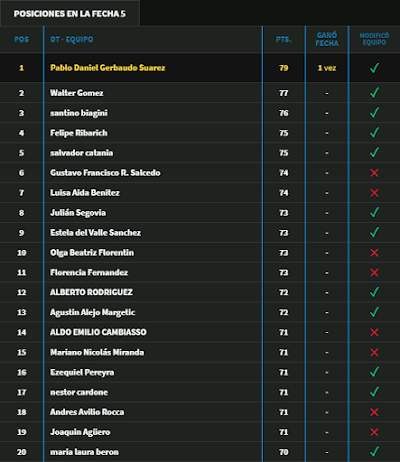Select Estela del Valle Sanchez name
The height and width of the screenshot is (462, 400).
(95, 233)
